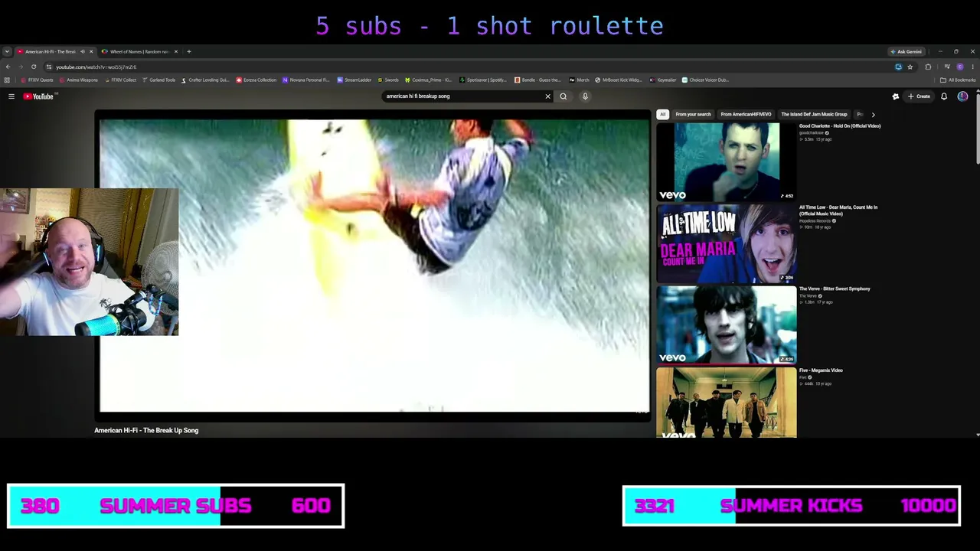The height and width of the screenshot is (551, 980).
Task: Go back with the browser back arrow
Action: point(8,67)
